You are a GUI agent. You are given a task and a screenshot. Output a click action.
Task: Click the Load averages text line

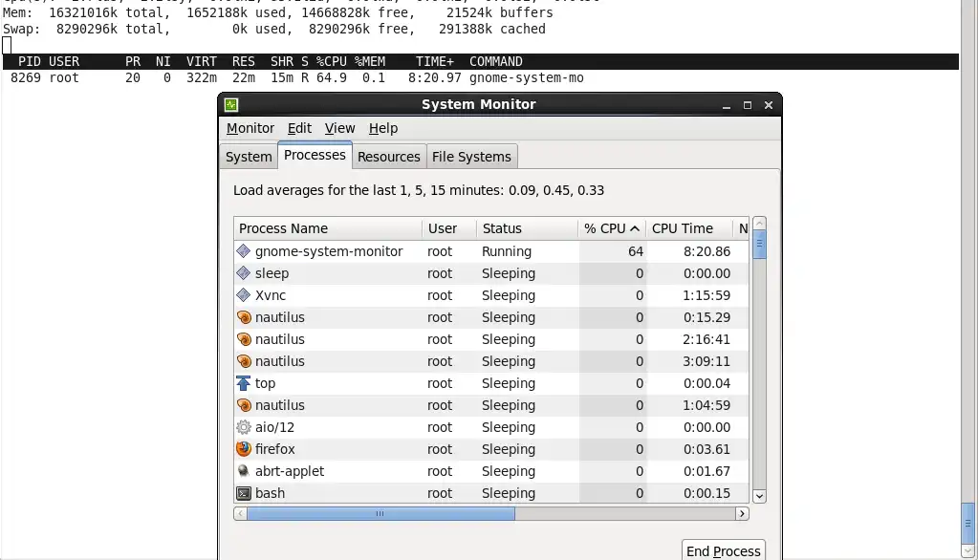click(419, 190)
